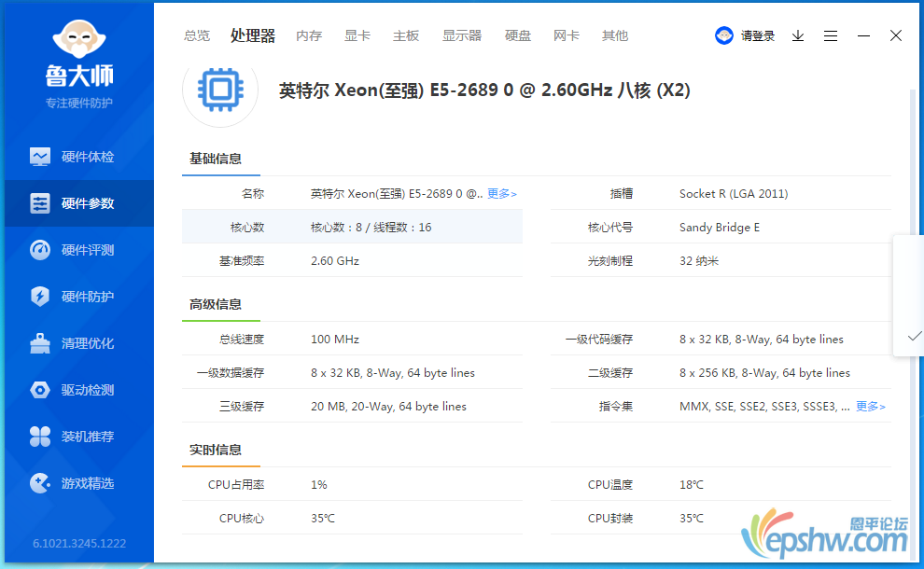
Task: Select the 硬件参数 sidebar icon
Action: point(40,203)
